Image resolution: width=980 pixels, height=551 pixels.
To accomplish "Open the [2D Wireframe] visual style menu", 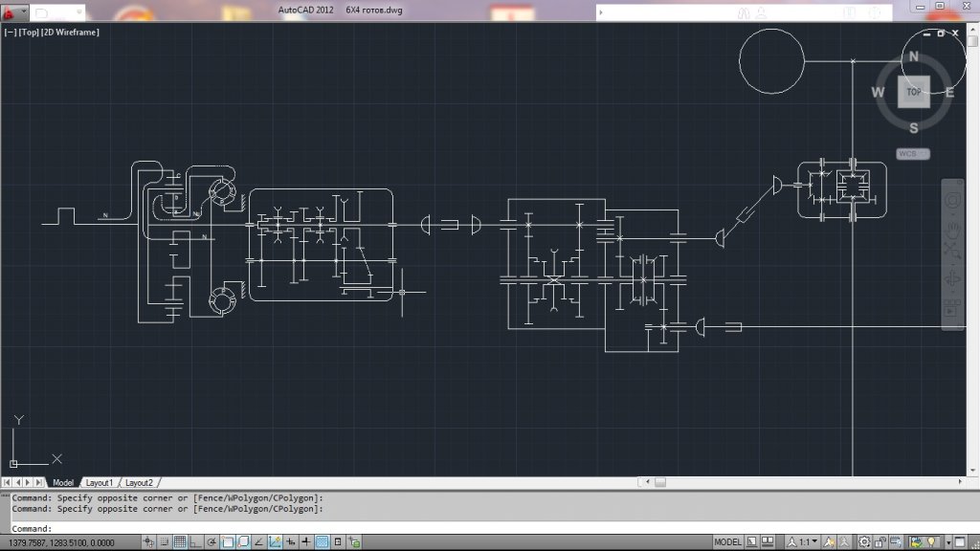I will click(x=70, y=32).
